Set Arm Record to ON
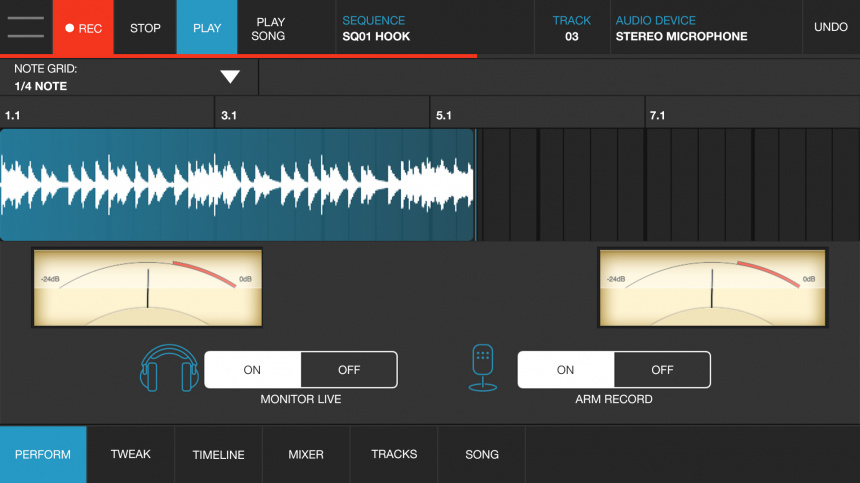 (x=566, y=370)
